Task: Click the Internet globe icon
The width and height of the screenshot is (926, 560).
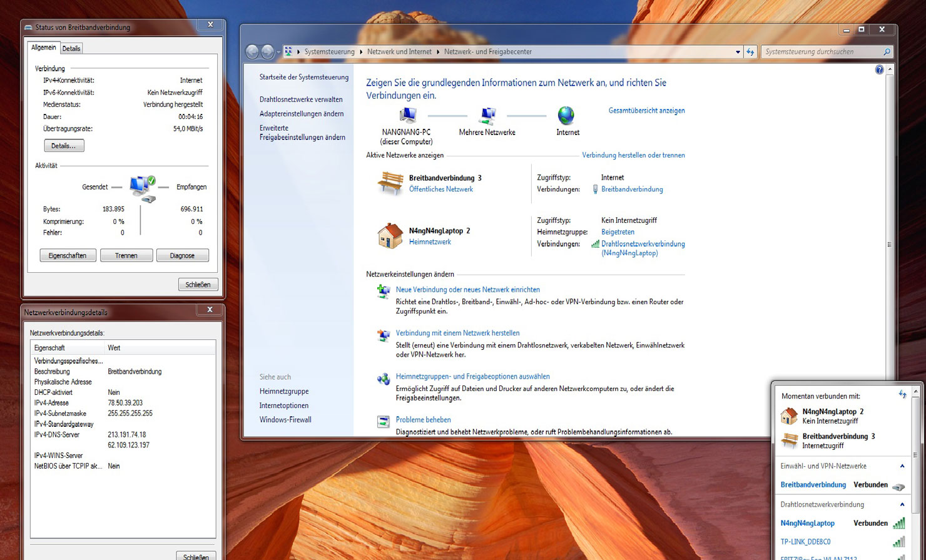Action: pyautogui.click(x=566, y=116)
